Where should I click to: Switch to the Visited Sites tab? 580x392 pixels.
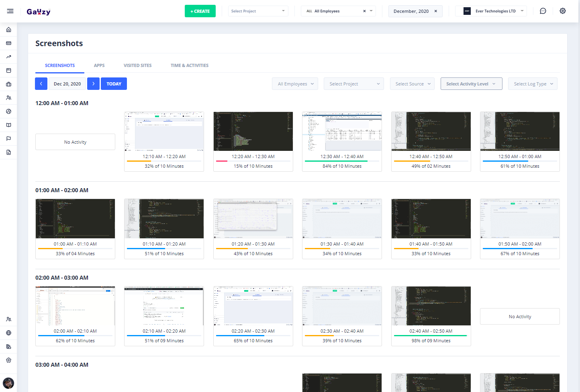tap(137, 65)
